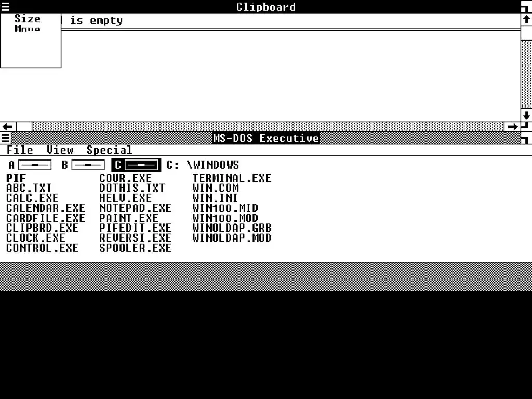532x399 pixels.
Task: Select WIN.INI file
Action: click(x=216, y=198)
